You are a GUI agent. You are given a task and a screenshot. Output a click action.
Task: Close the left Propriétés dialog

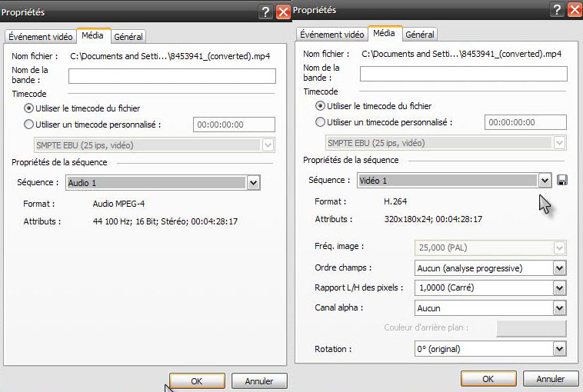[283, 12]
